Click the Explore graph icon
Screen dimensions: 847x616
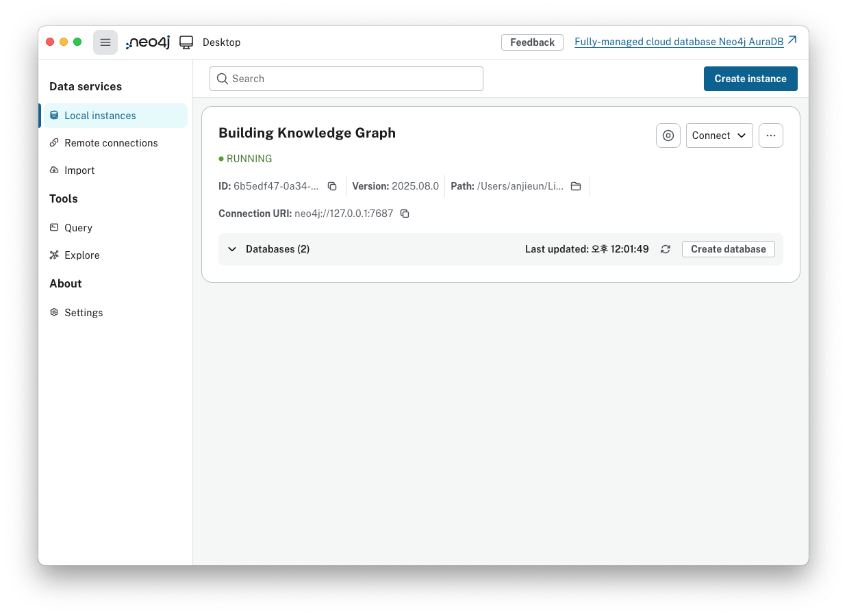[x=54, y=255]
